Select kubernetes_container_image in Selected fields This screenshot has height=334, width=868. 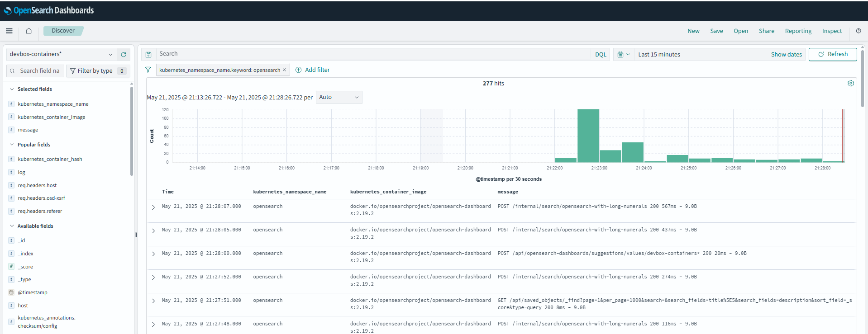[52, 117]
